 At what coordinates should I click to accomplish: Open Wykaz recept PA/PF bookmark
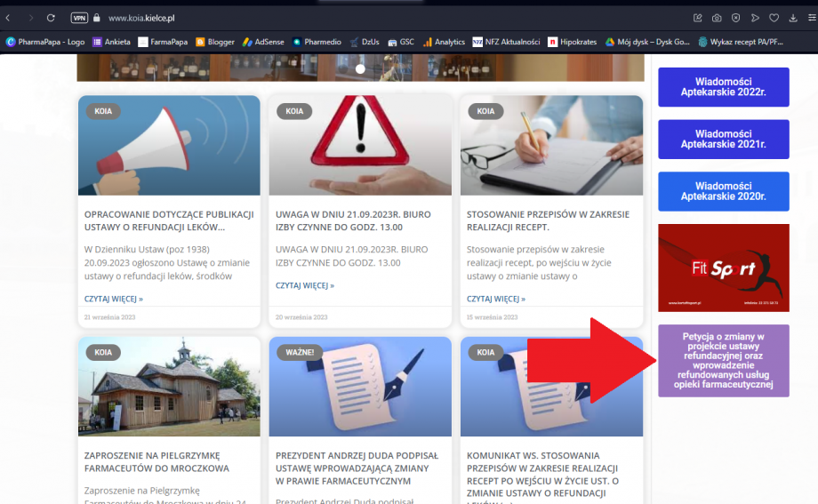pos(741,42)
